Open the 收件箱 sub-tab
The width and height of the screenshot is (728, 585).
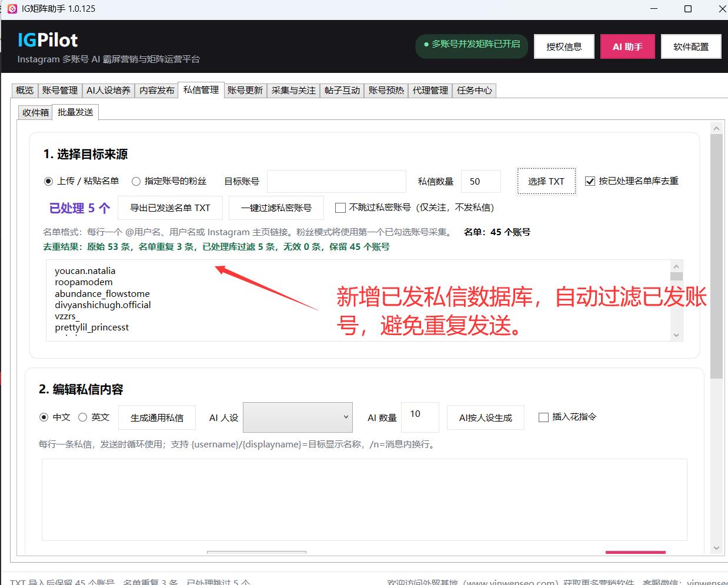click(x=35, y=112)
